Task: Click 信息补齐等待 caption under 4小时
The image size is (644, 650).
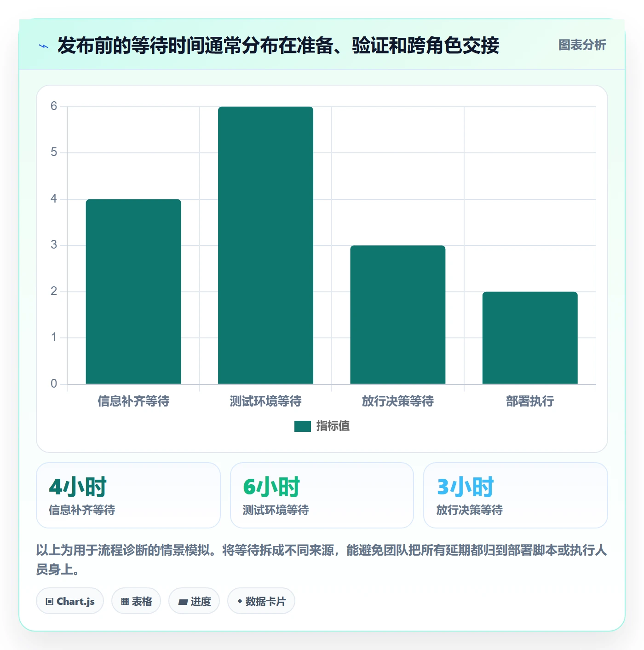Action: click(x=82, y=510)
